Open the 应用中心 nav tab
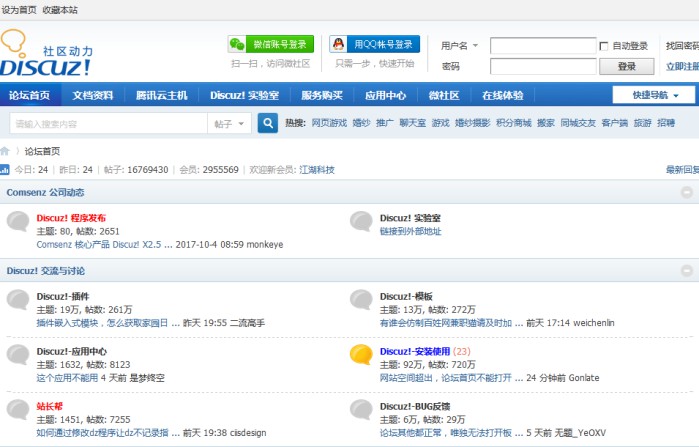This screenshot has height=447, width=699. pos(386,95)
